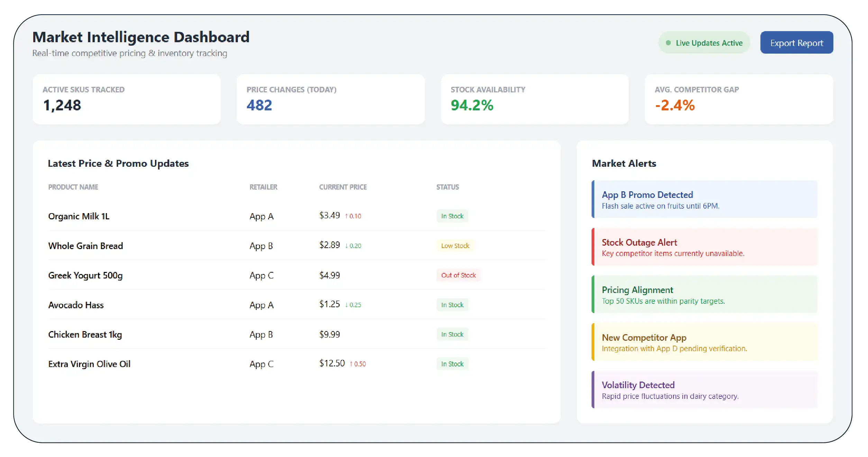Select the Pricing Alignment alert
The image size is (868, 457).
tap(704, 294)
